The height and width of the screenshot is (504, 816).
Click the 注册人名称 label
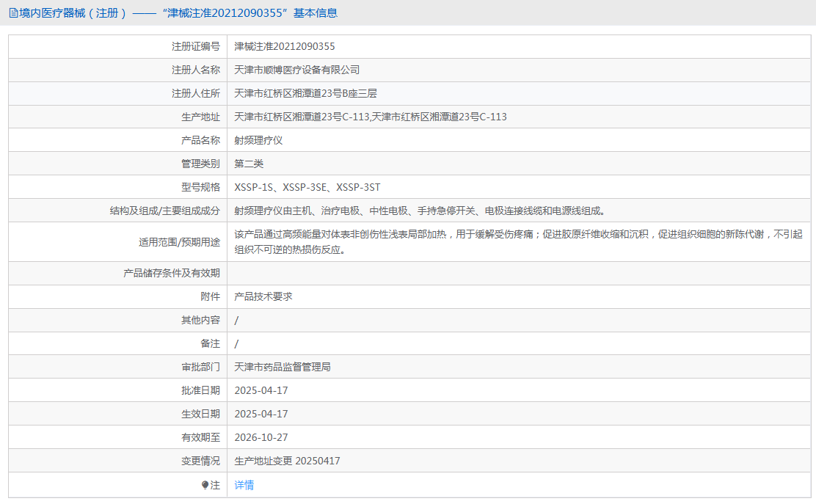click(x=196, y=70)
